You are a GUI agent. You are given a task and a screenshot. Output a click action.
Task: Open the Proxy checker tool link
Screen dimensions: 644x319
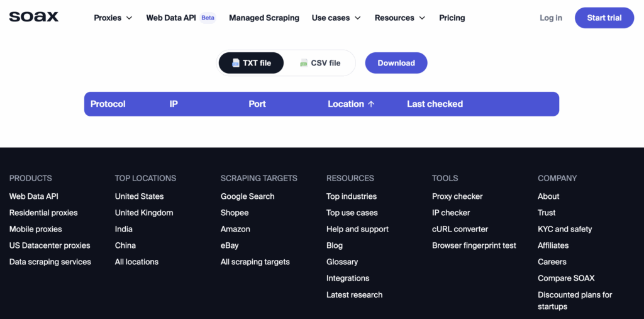point(457,196)
